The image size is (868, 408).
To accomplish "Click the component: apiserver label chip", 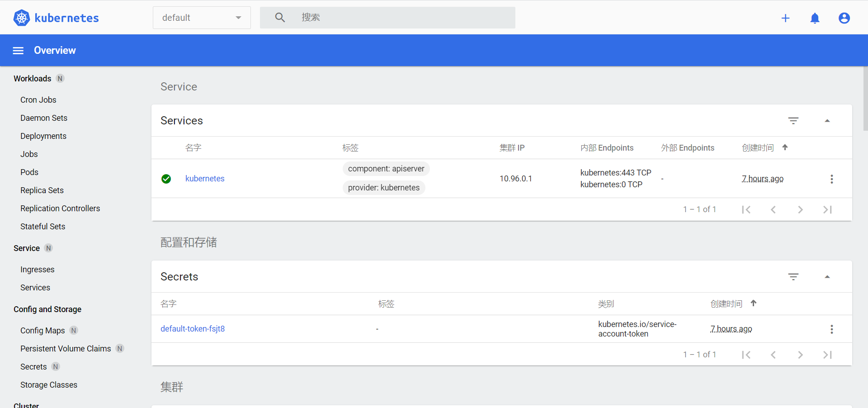I will tap(386, 169).
